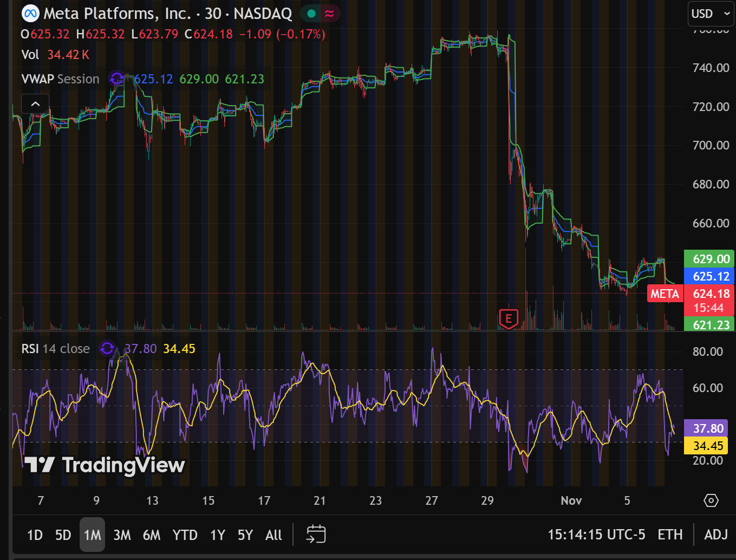This screenshot has width=736, height=560.
Task: Open timezone menu showing UTC-5
Action: click(x=596, y=535)
